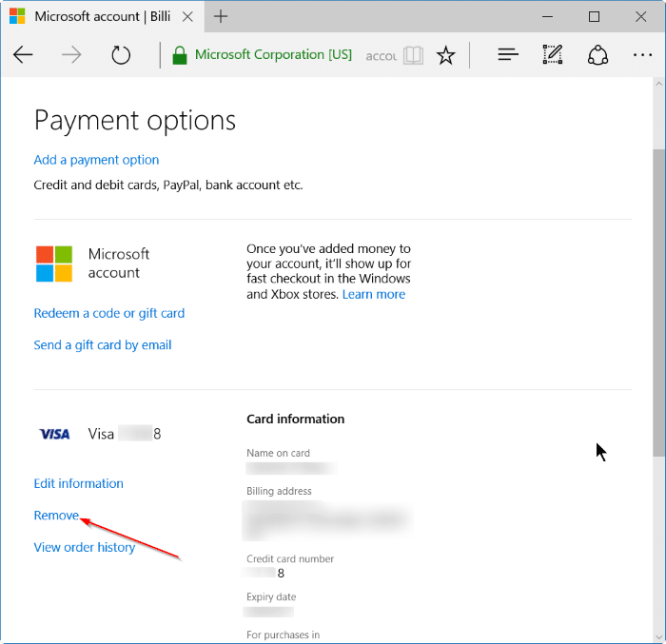Click the Expiry date label

(271, 596)
